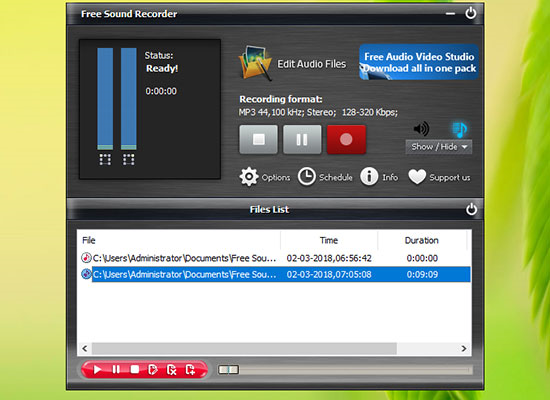Click the files list scroll left arrow
Screen dimensions: 550x400
coord(85,348)
